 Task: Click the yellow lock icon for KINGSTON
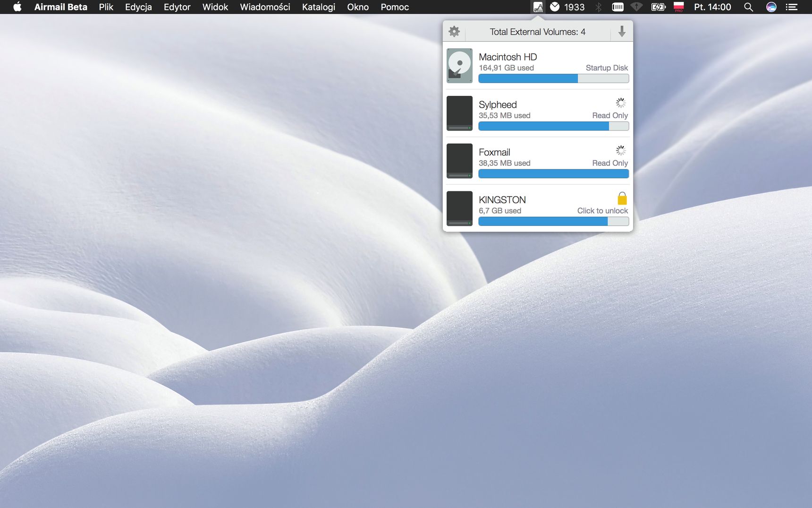tap(622, 198)
